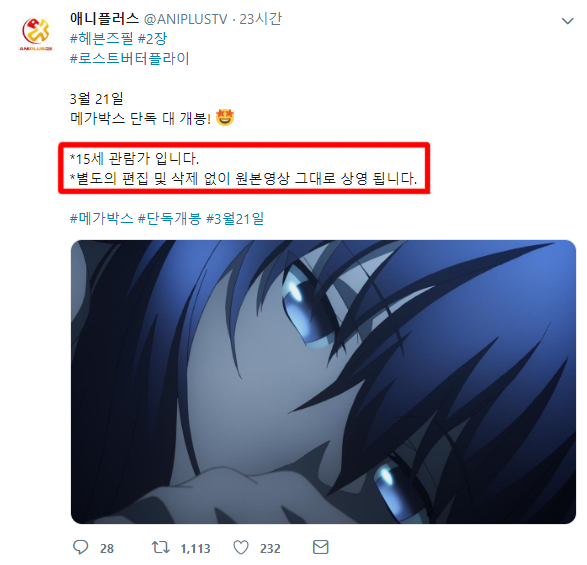
Task: Open the @ANIPLUSTV handle link
Action: [185, 19]
